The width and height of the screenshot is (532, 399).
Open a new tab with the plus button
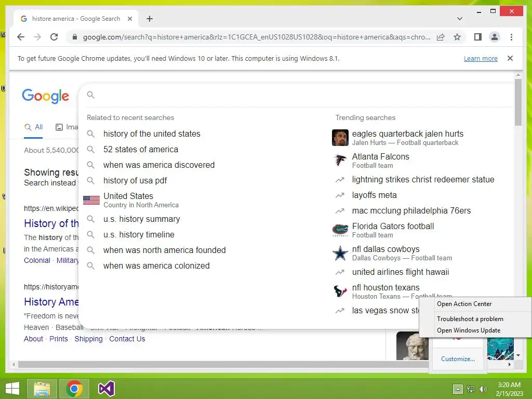[x=149, y=19]
